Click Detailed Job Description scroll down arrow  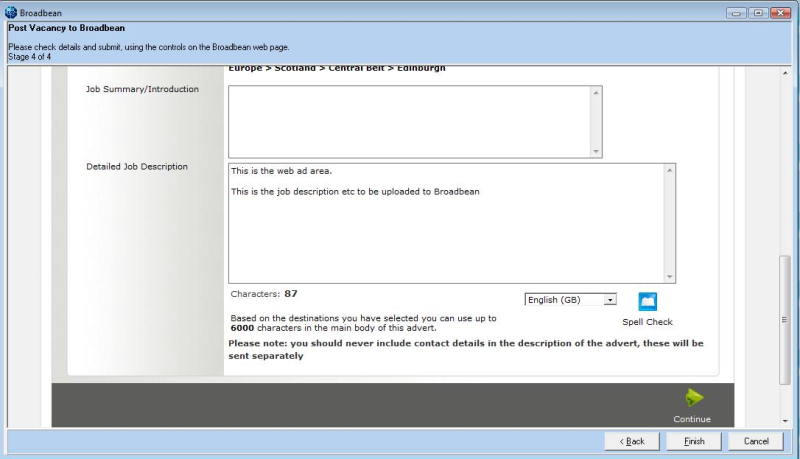[670, 277]
